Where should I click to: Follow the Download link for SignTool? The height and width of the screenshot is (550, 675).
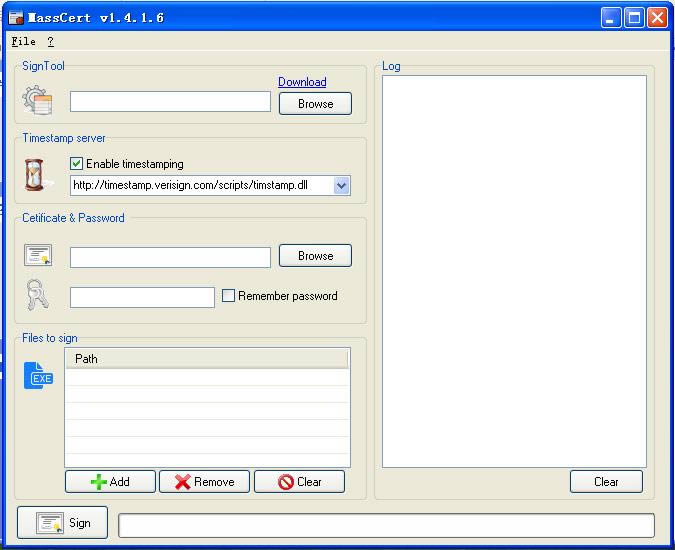(x=302, y=82)
